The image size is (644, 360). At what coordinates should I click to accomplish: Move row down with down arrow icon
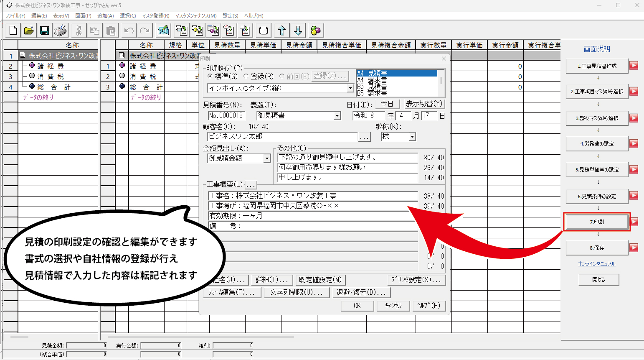298,31
